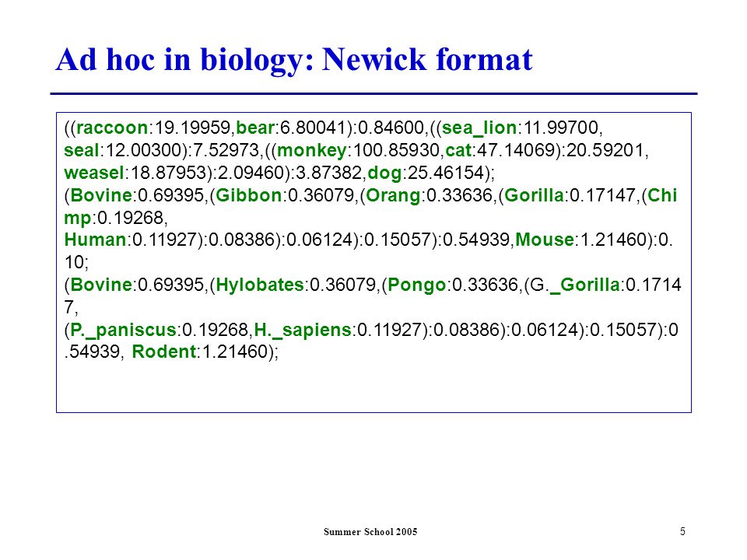Click the branch length 25.46154

446,173
